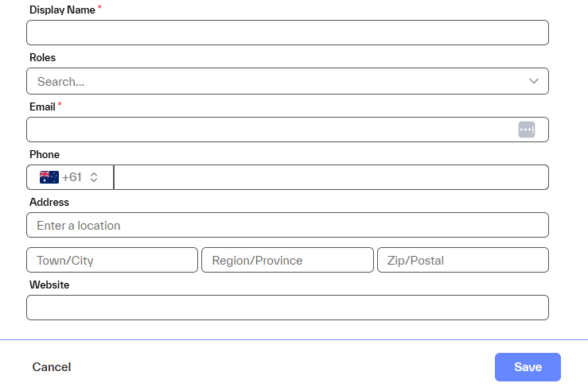Click the Roles search box
Viewport: 588px width, 391px height.
pyautogui.click(x=271, y=81)
